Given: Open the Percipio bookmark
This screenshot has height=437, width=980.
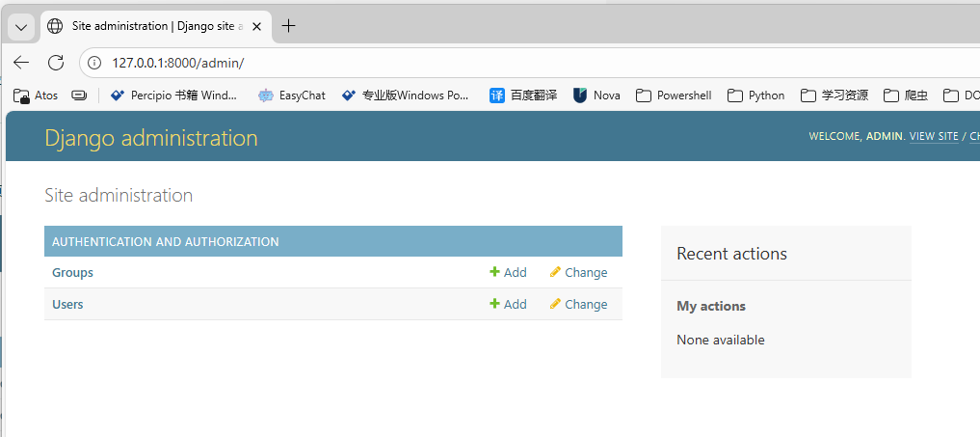Looking at the screenshot, I should tap(173, 96).
